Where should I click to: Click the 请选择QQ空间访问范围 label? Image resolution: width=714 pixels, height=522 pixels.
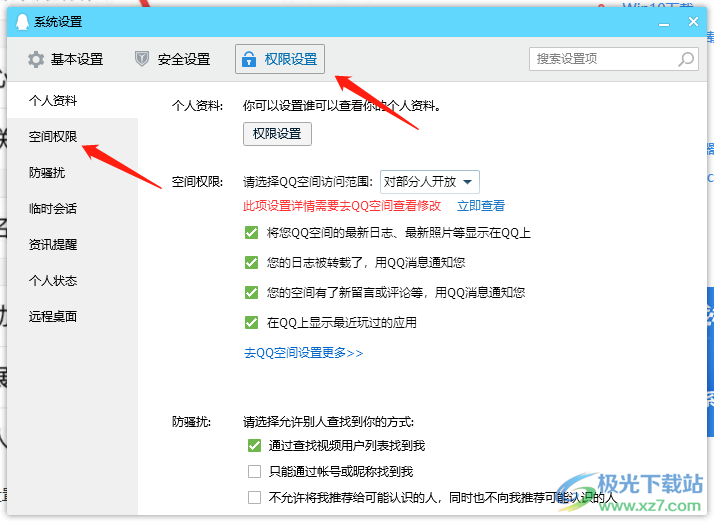click(x=308, y=182)
